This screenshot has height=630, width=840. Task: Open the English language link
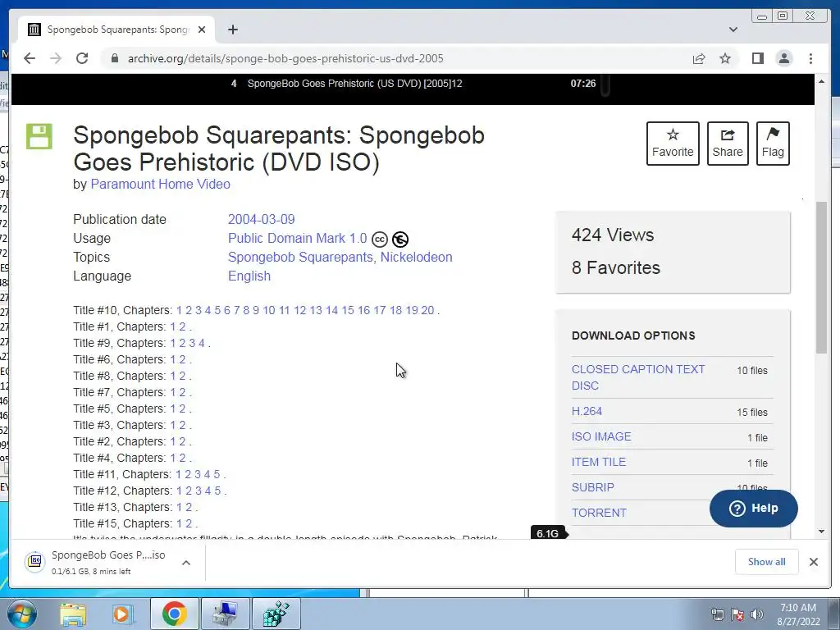249,276
